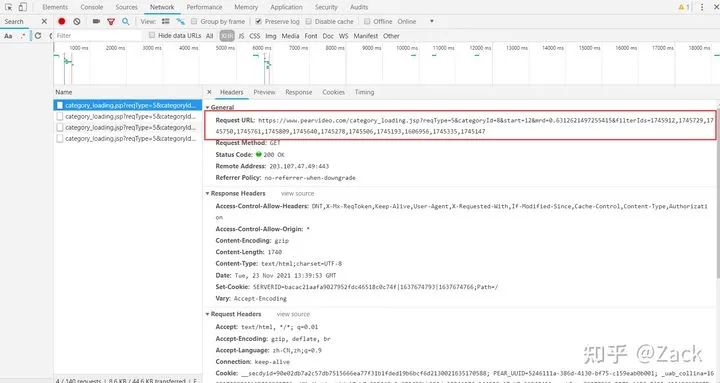This screenshot has height=383, width=720.
Task: Filter requests by Font
Action: coord(311,36)
